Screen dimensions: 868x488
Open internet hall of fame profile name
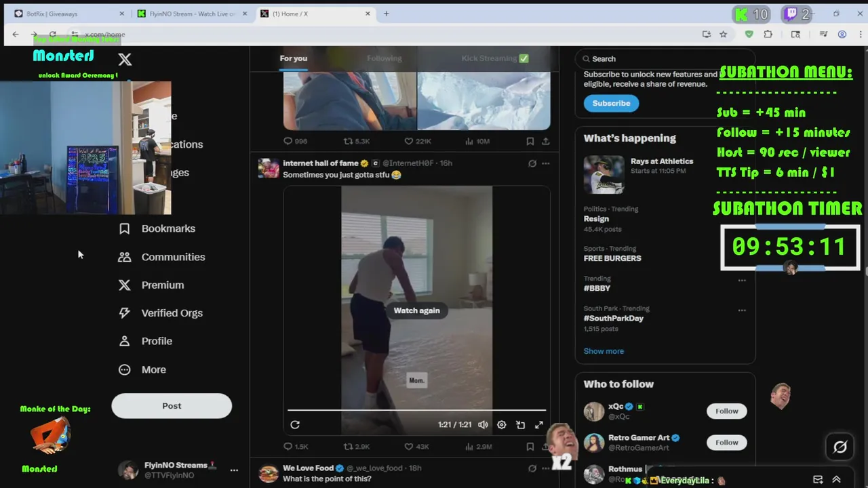click(320, 163)
